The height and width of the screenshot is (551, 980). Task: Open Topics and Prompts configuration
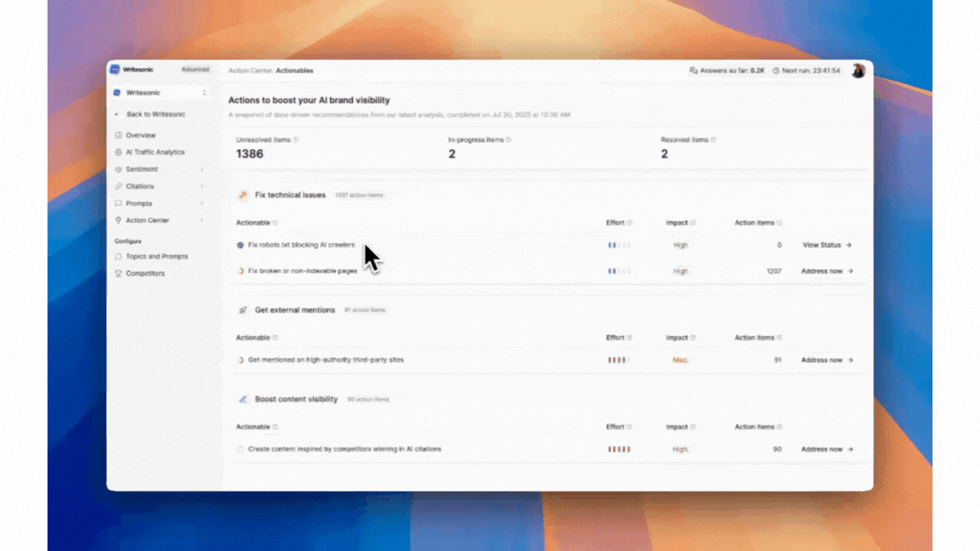(x=157, y=256)
